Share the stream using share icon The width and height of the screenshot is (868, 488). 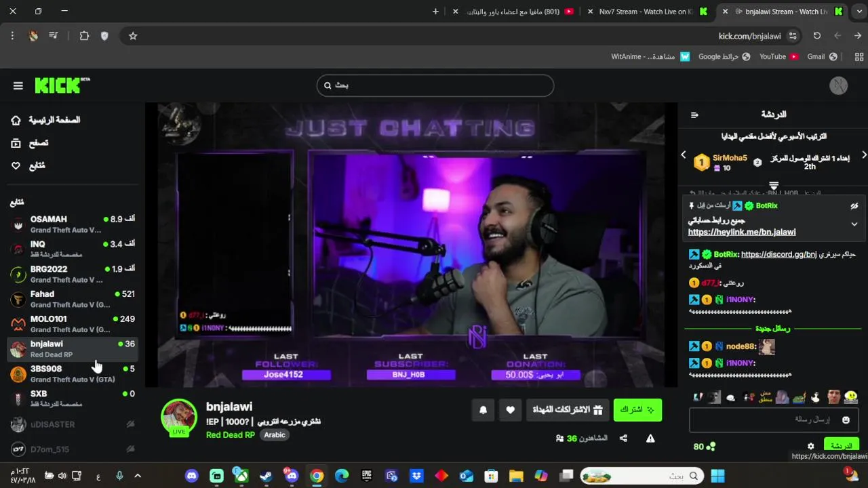tap(623, 439)
